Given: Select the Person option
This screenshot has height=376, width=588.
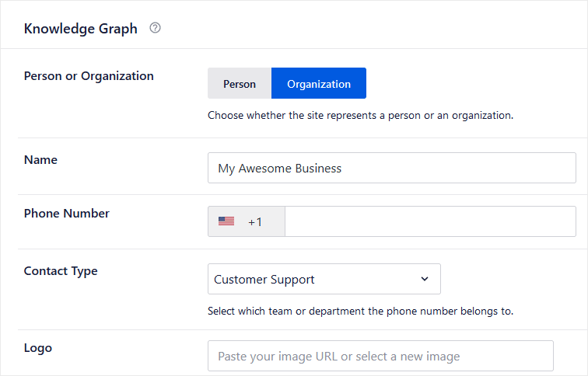Looking at the screenshot, I should pyautogui.click(x=240, y=84).
